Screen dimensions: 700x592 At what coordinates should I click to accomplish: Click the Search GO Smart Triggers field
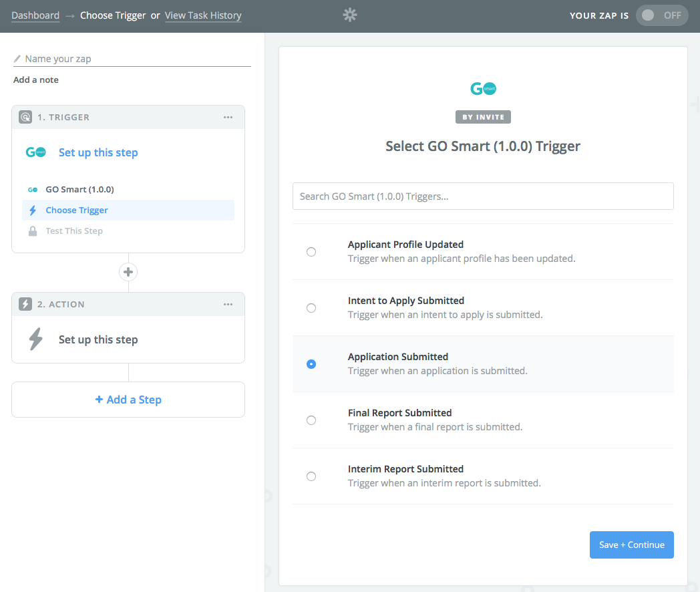click(483, 196)
